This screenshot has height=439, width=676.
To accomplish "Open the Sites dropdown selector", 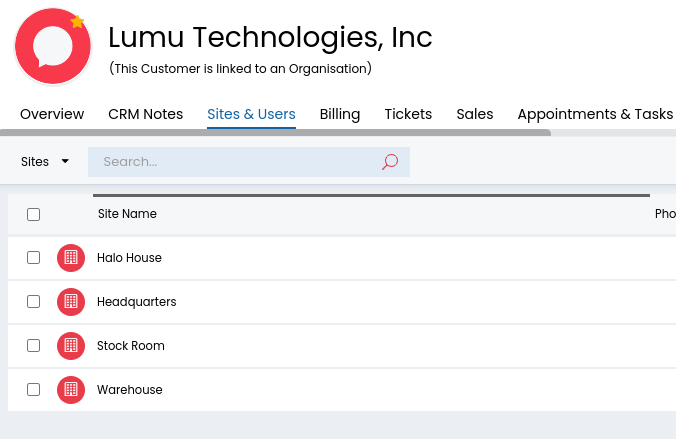I will point(45,162).
